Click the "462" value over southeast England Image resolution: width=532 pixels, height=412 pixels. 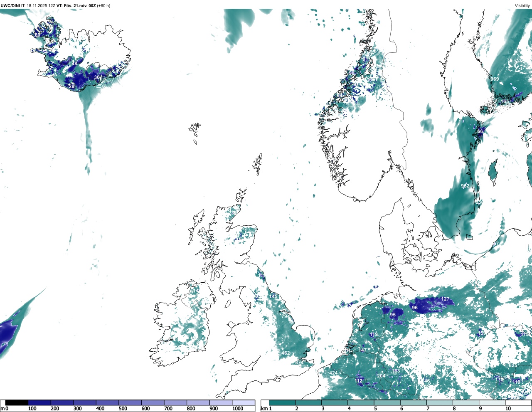pos(286,353)
